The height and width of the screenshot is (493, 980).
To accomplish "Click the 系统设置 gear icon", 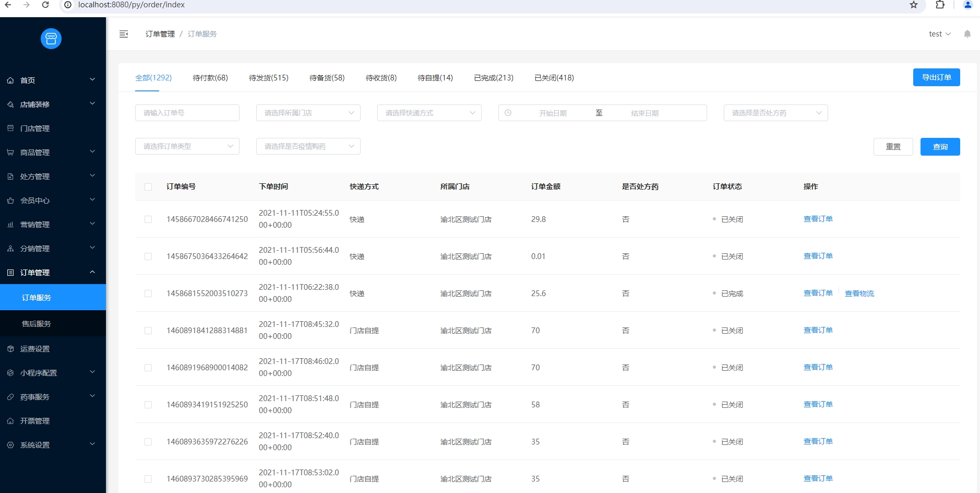I will [x=10, y=445].
